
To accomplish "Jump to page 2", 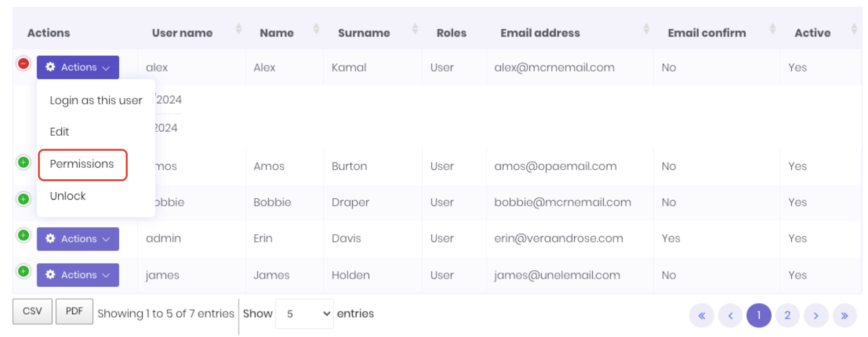I will pos(787,316).
